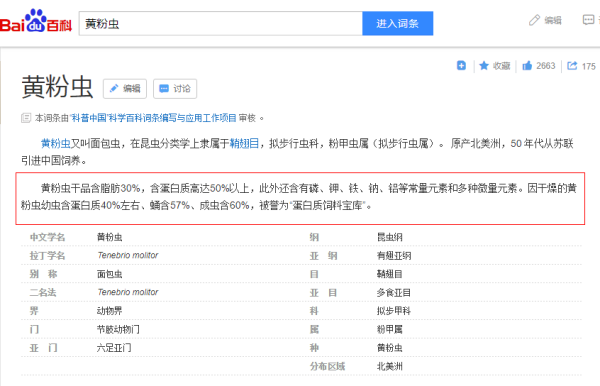Select the 面包虫 alias value
Image resolution: width=600 pixels, height=386 pixels.
(109, 274)
